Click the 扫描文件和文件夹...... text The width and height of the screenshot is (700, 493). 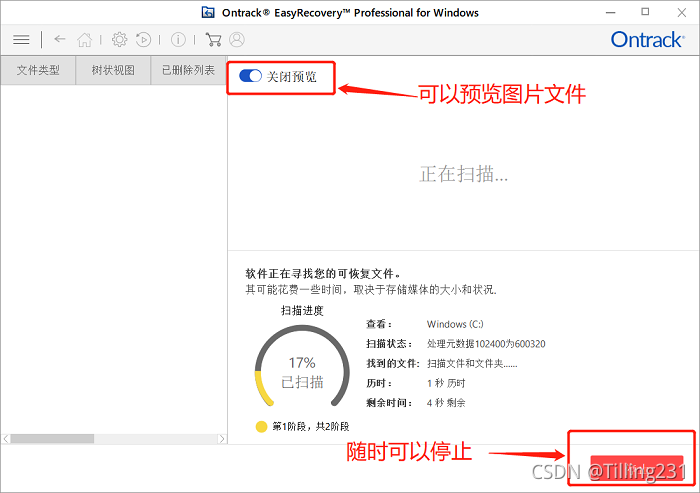[472, 363]
